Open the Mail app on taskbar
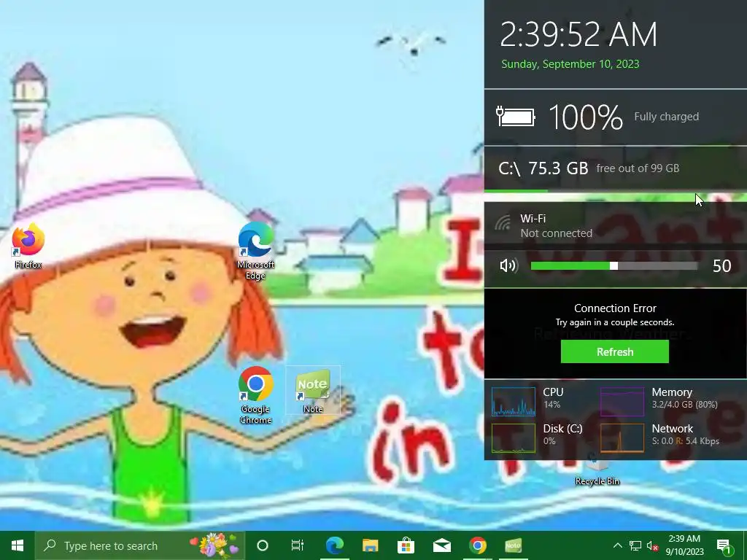 441,545
